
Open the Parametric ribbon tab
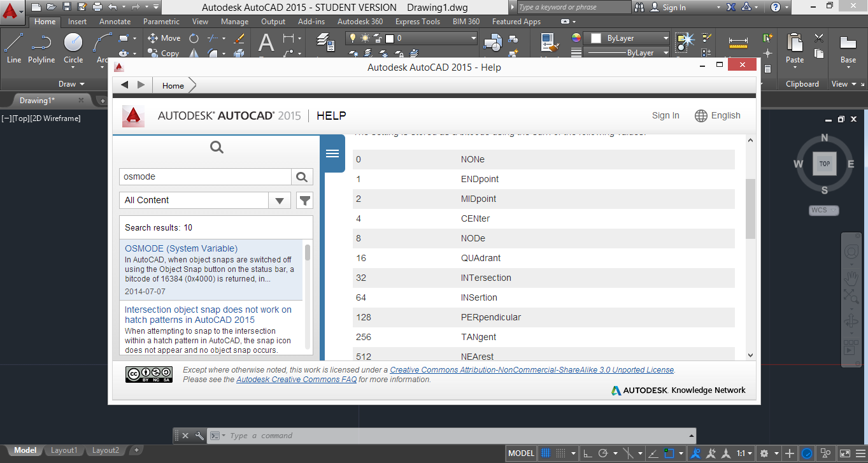161,22
